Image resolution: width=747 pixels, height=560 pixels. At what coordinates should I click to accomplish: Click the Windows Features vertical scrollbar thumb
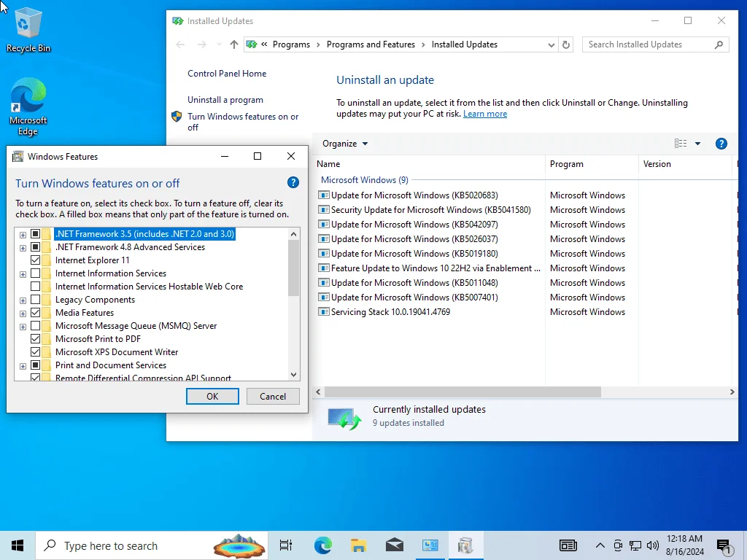click(x=293, y=267)
